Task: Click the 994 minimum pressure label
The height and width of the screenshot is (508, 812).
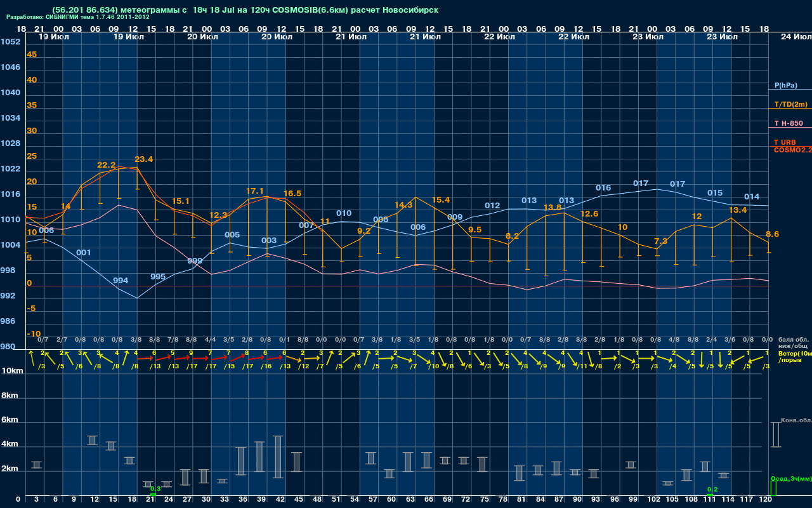Action: [121, 281]
